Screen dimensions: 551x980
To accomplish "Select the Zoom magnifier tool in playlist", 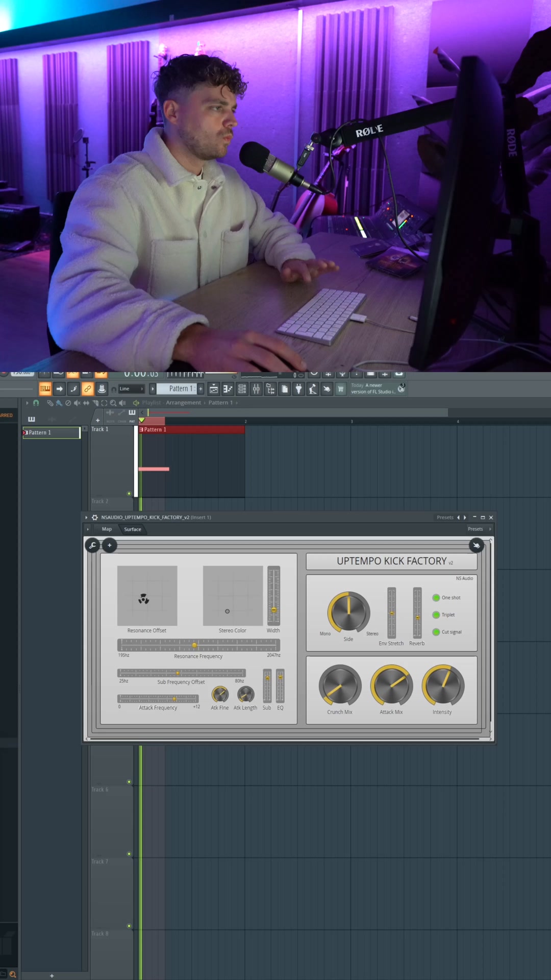I will pos(113,403).
